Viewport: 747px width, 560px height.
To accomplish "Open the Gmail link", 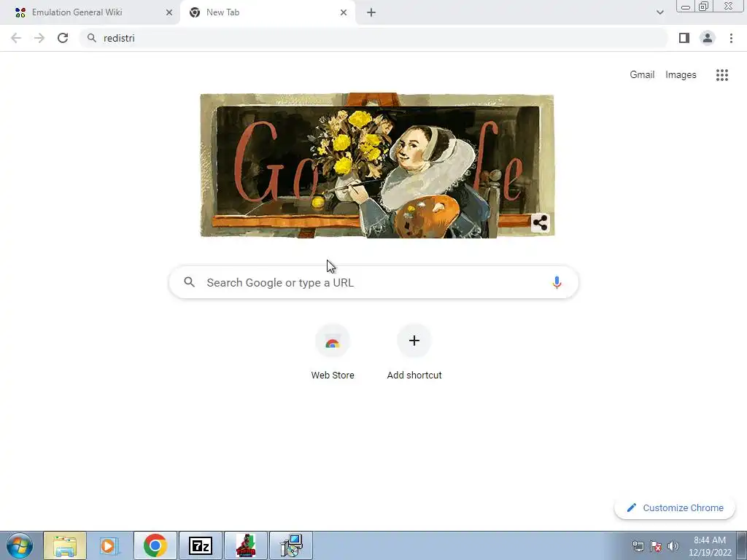I will pyautogui.click(x=642, y=75).
